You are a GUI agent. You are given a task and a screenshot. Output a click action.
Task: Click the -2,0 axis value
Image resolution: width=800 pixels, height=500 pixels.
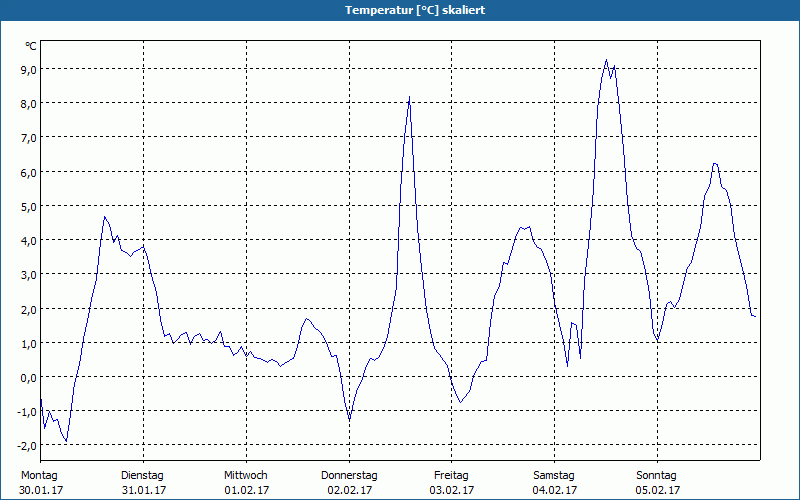point(27,446)
